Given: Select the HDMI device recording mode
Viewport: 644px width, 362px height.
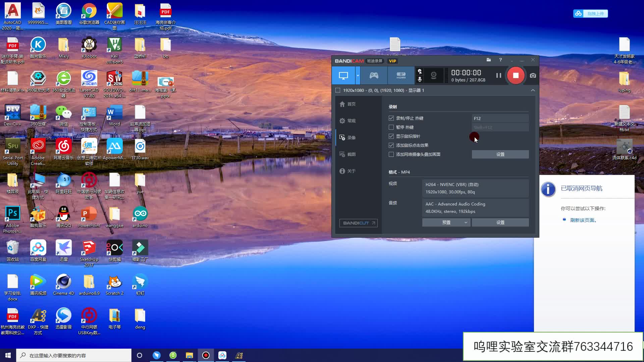Looking at the screenshot, I should pos(401,75).
